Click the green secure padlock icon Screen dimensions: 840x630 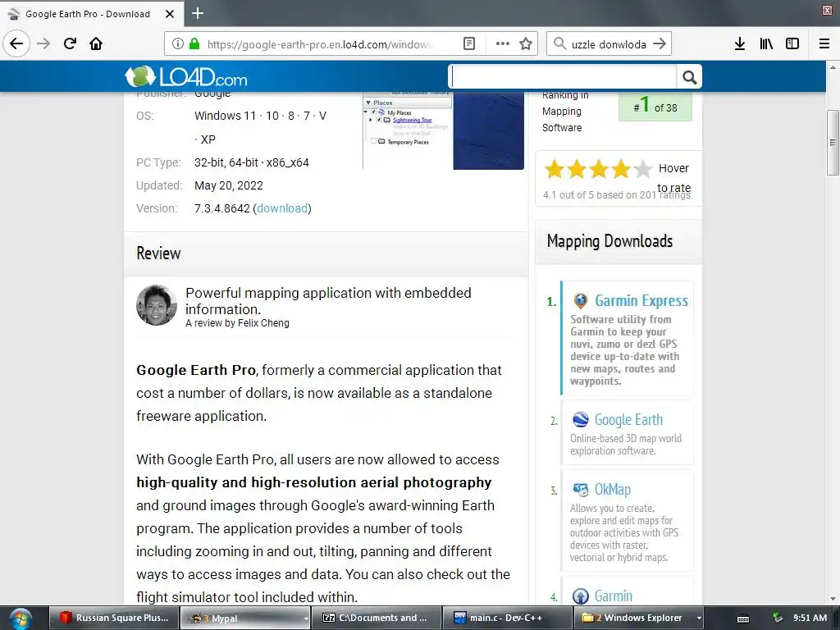[x=194, y=44]
